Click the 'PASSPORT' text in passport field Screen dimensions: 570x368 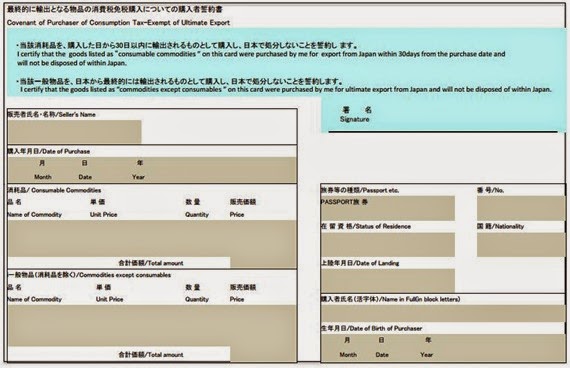[x=344, y=202]
